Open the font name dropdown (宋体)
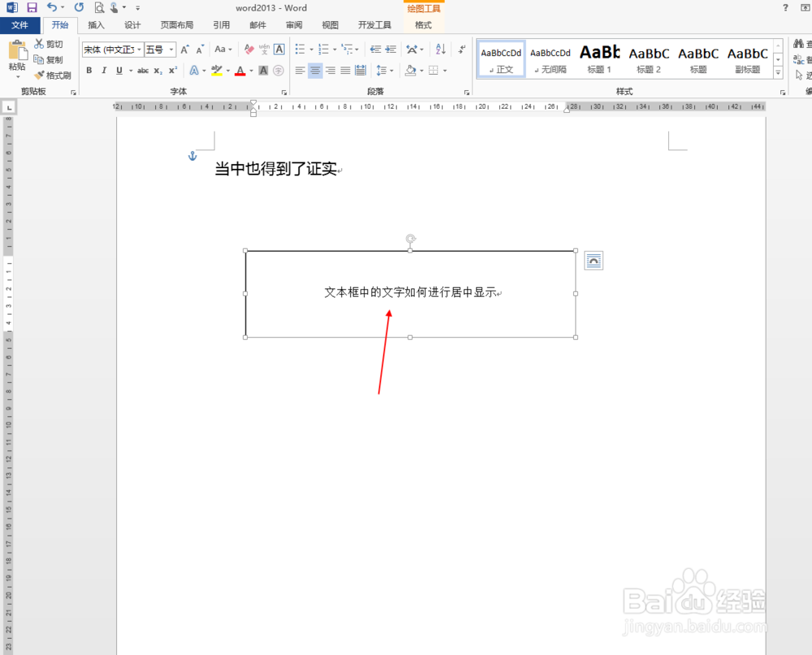 pyautogui.click(x=140, y=50)
